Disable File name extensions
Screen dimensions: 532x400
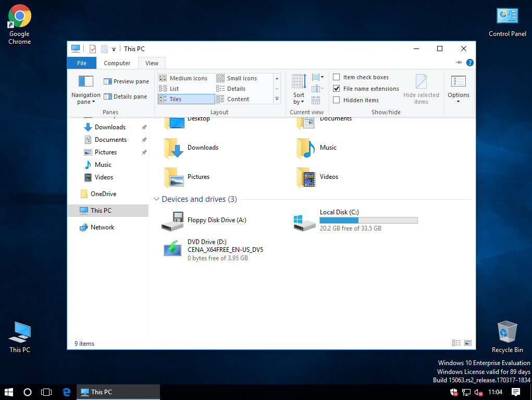click(x=337, y=88)
